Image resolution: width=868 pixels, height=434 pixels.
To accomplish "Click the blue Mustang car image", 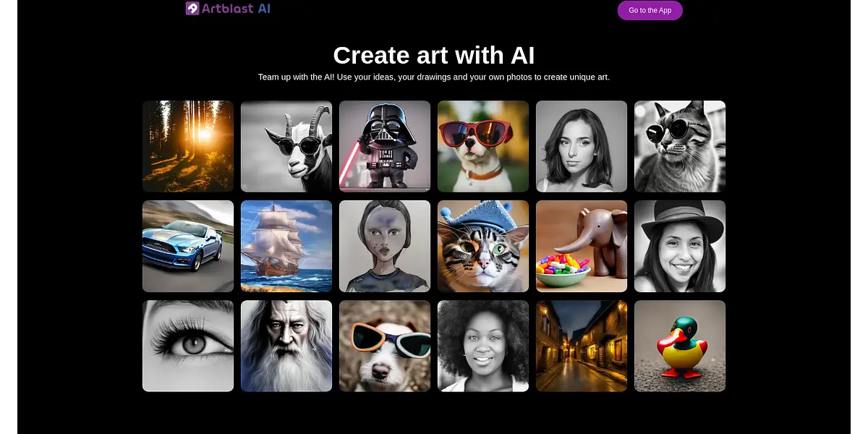I will [x=188, y=246].
